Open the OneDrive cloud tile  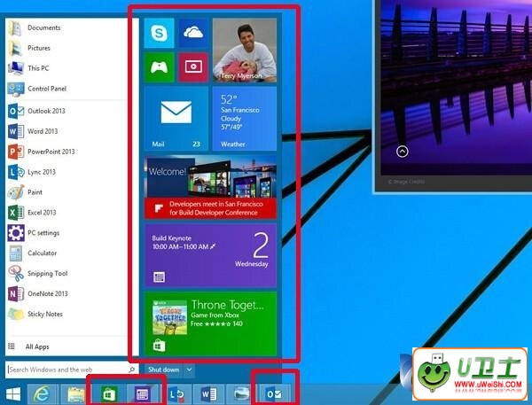coord(193,34)
